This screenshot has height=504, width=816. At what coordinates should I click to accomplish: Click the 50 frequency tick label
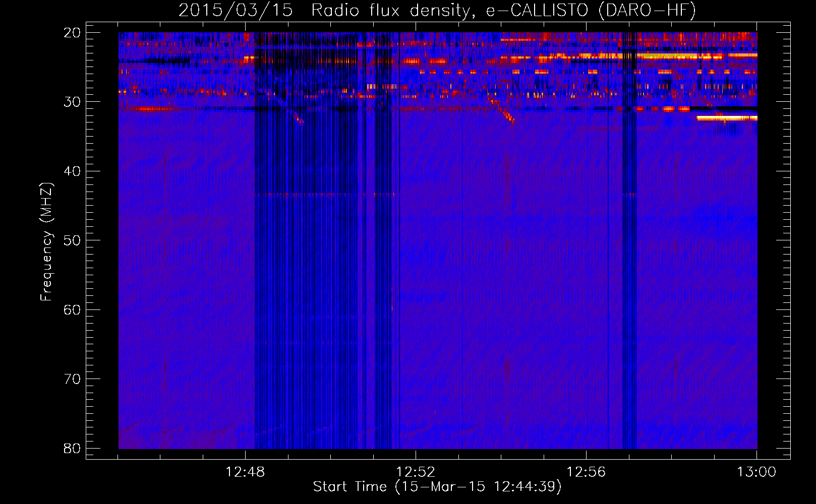[72, 240]
